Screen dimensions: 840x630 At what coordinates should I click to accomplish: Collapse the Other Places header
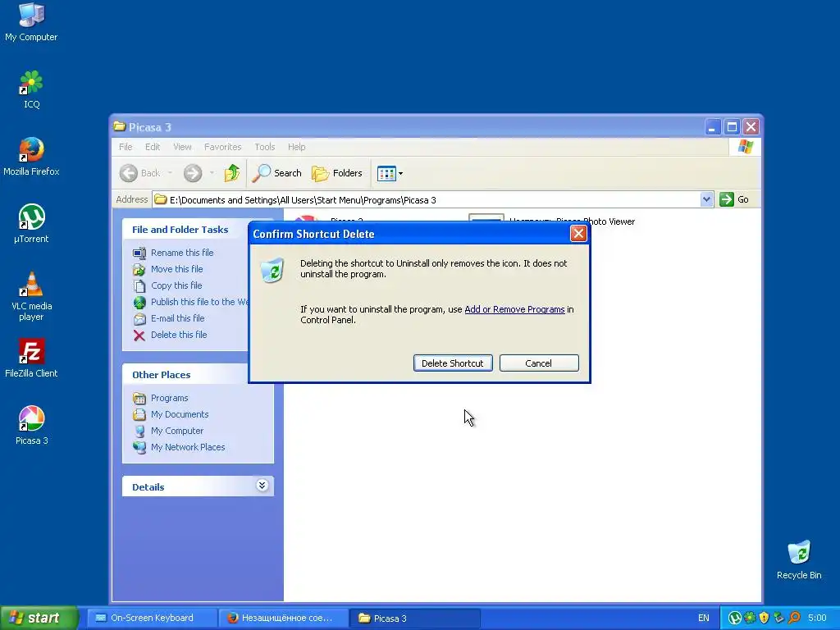(x=185, y=374)
